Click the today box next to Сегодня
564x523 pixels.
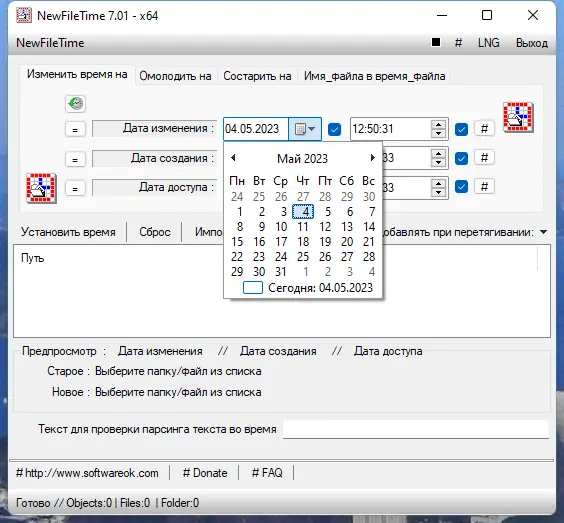(253, 288)
